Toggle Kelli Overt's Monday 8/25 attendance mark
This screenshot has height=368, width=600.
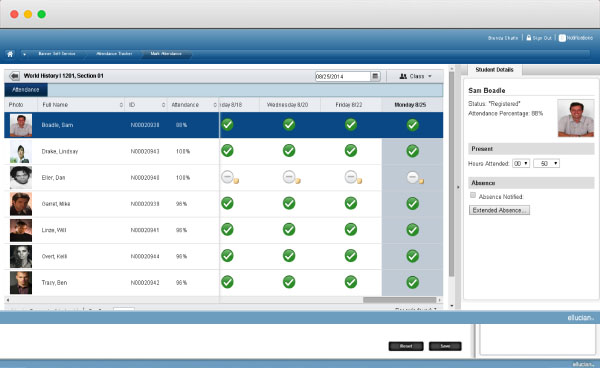[412, 256]
